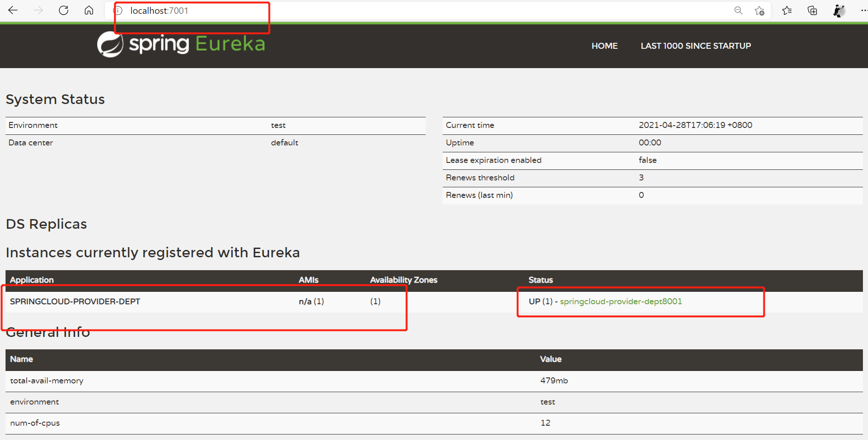868x440 pixels.
Task: Select the 'default' data center value
Action: 284,143
